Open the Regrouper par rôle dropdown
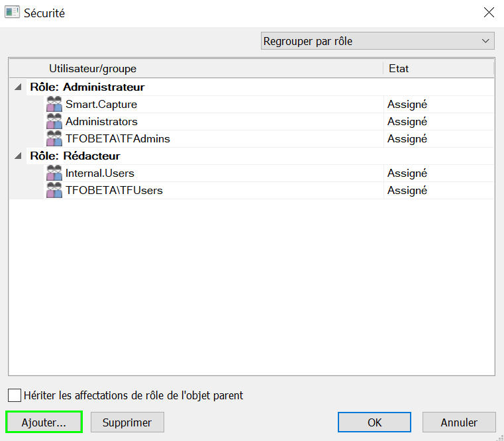 378,41
